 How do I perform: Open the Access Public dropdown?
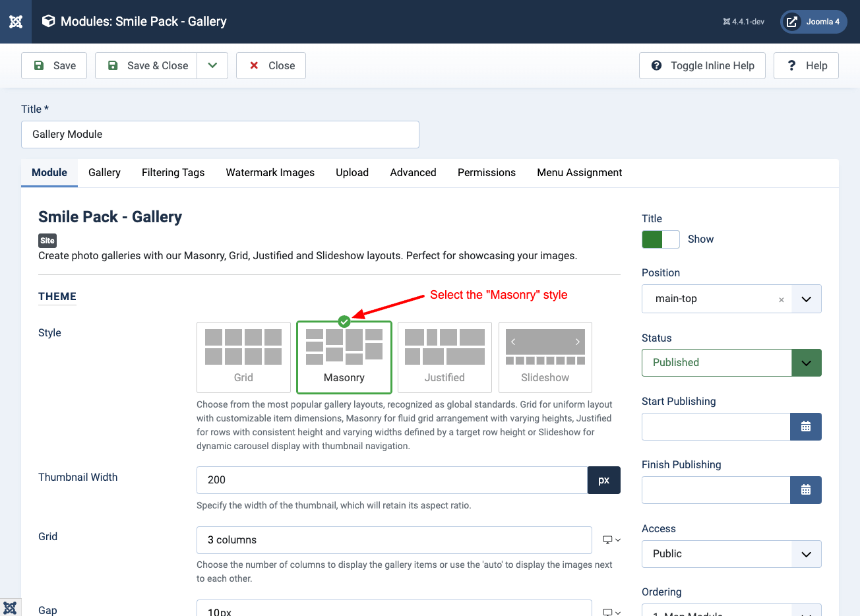click(731, 554)
